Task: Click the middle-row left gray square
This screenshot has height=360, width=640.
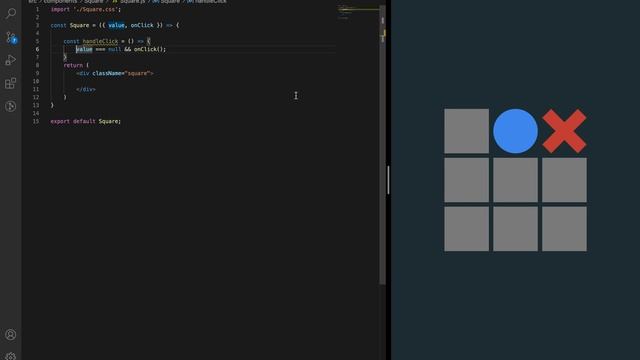Action: point(466,180)
